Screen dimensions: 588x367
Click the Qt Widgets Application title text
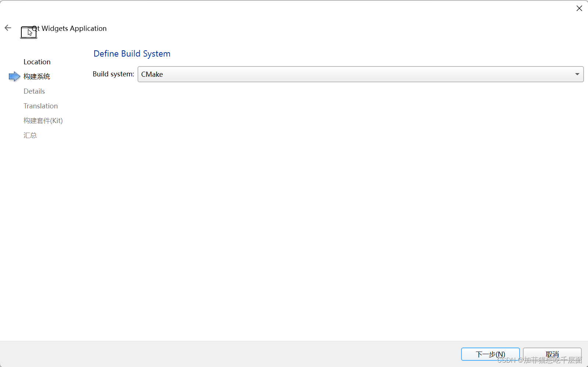70,28
